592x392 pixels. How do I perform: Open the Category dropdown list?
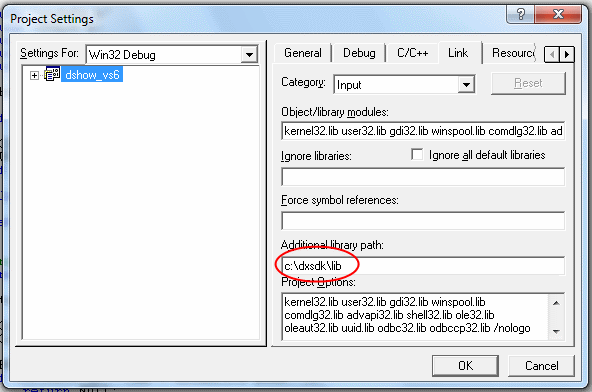point(466,84)
